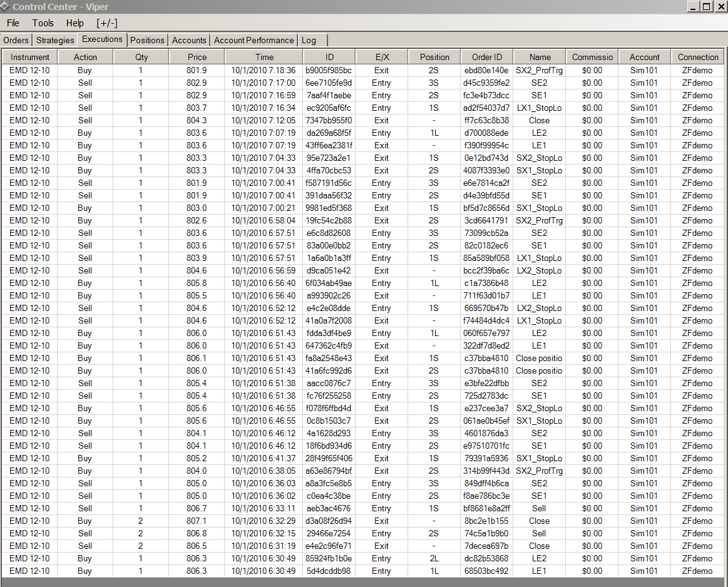
Task: Open the Accounts tab
Action: pyautogui.click(x=189, y=41)
